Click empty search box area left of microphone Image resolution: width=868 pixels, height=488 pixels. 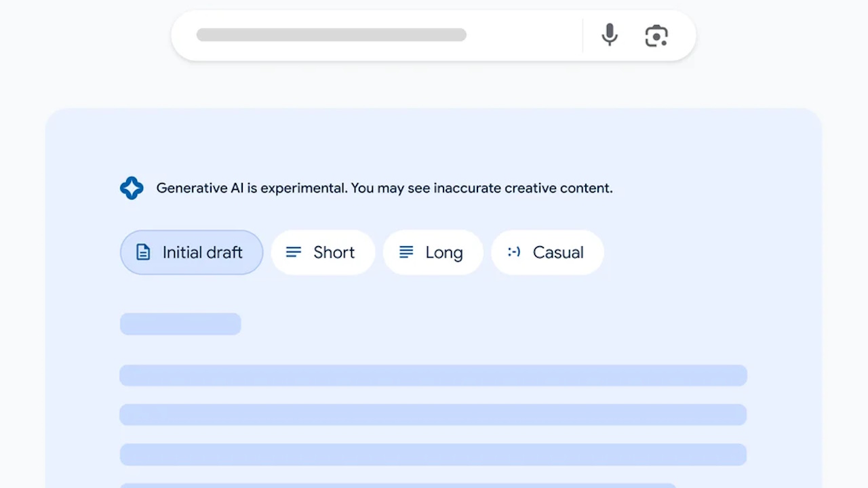[x=522, y=35]
